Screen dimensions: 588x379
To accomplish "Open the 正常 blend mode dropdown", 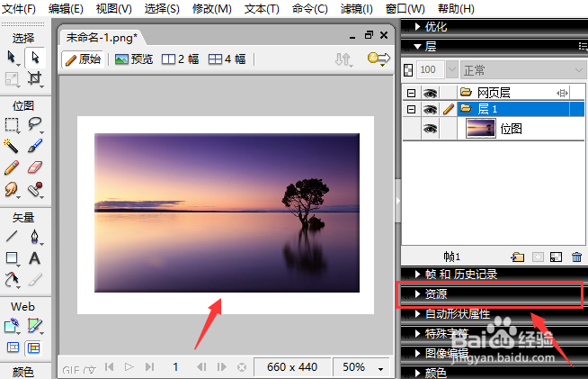I will [x=522, y=70].
